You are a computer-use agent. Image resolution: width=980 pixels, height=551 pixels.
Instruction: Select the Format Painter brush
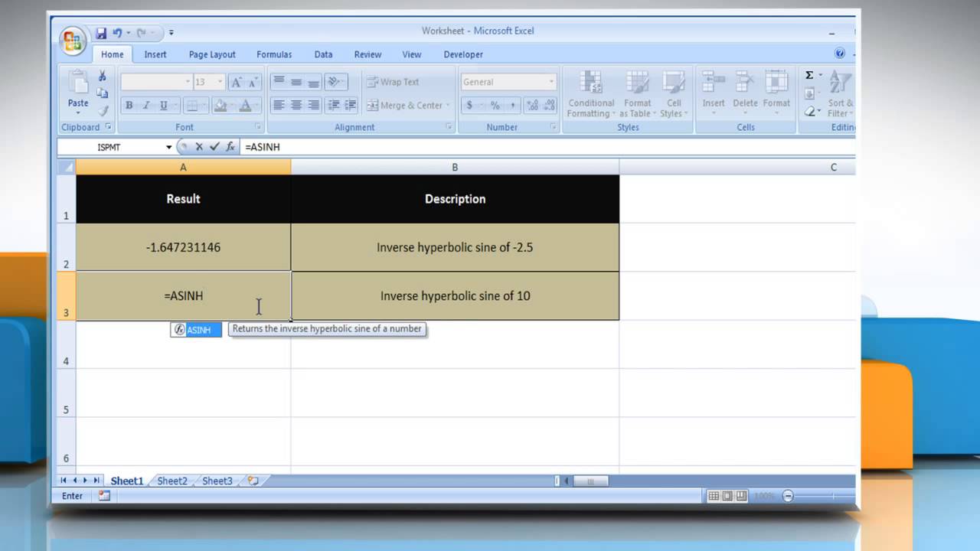[102, 110]
